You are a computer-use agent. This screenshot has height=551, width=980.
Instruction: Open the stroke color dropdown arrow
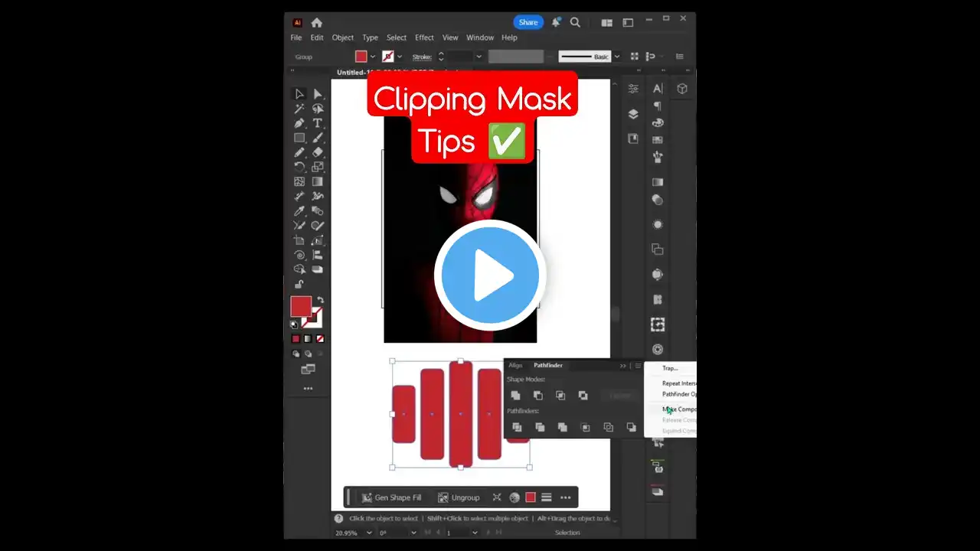coord(400,57)
